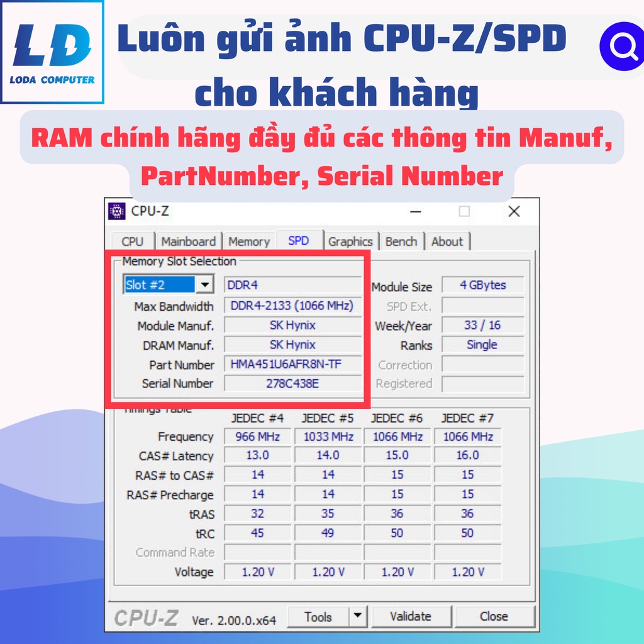This screenshot has width=644, height=644.
Task: Open the Slot #2 memory slot dropdown
Action: 204,285
